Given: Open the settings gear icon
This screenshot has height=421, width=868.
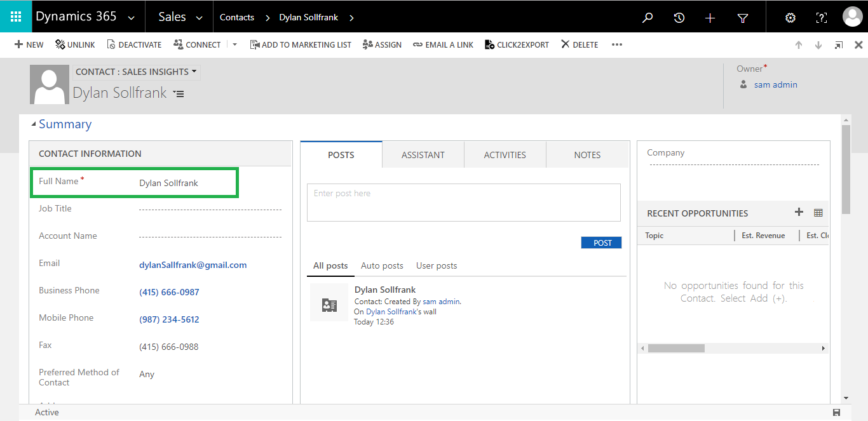Looking at the screenshot, I should tap(790, 18).
